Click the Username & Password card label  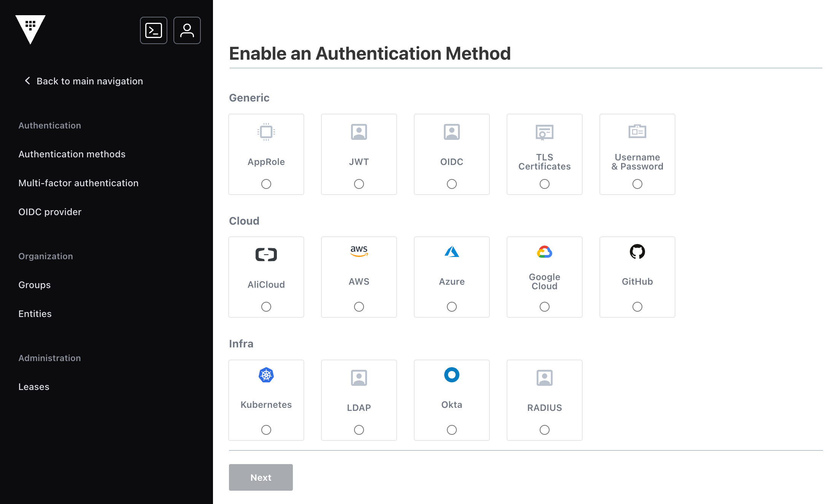pyautogui.click(x=637, y=162)
